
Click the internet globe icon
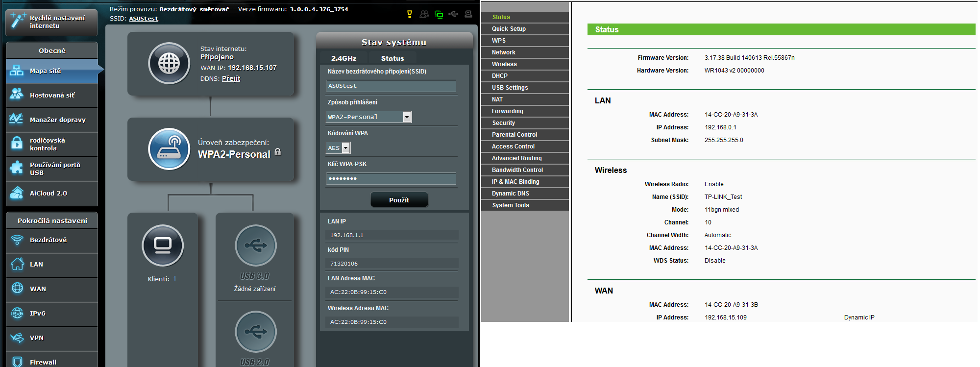coord(169,63)
